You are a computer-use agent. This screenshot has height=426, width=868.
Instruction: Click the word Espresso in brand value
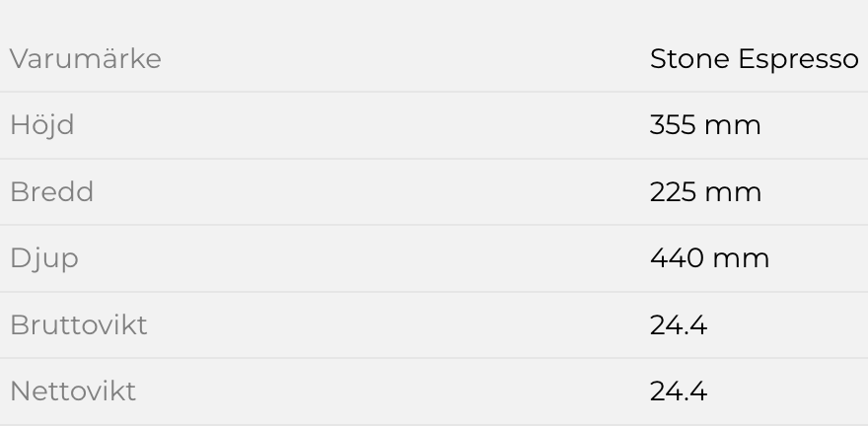pos(798,59)
